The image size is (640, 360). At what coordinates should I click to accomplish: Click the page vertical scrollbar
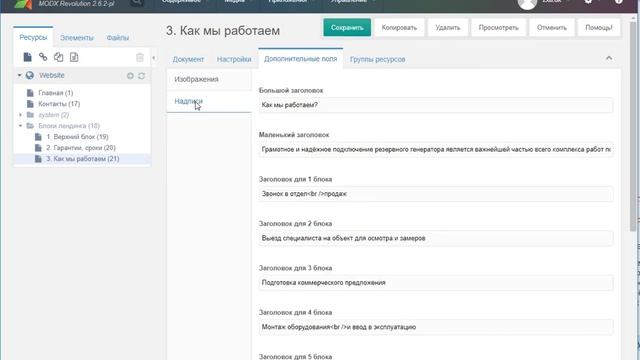633,127
